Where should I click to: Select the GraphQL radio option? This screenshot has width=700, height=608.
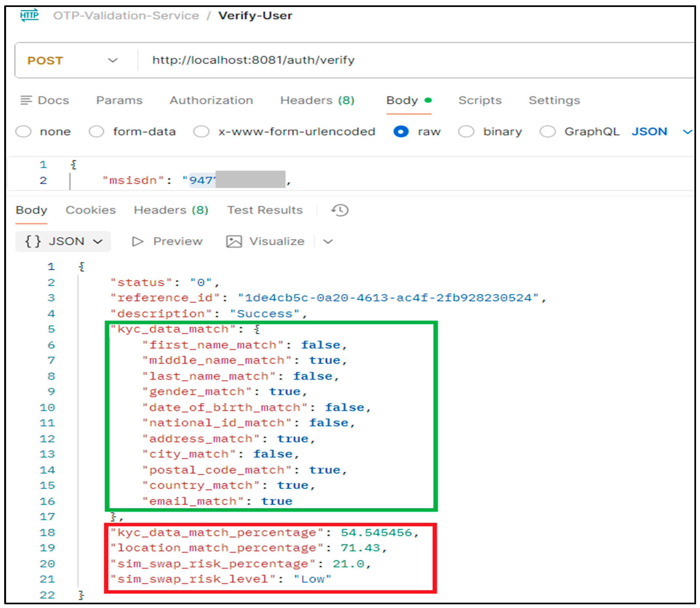click(547, 131)
